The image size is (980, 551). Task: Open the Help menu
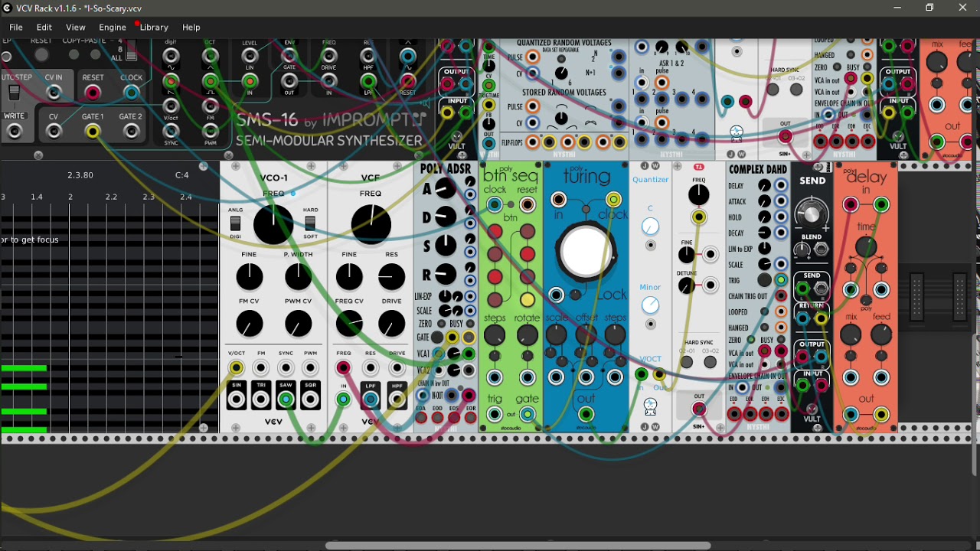coord(191,28)
